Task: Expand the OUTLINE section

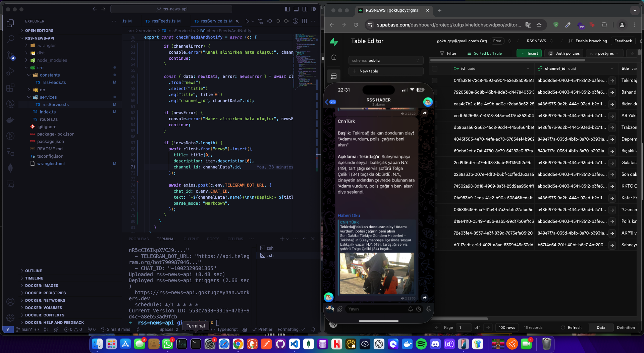Action: [x=33, y=271]
